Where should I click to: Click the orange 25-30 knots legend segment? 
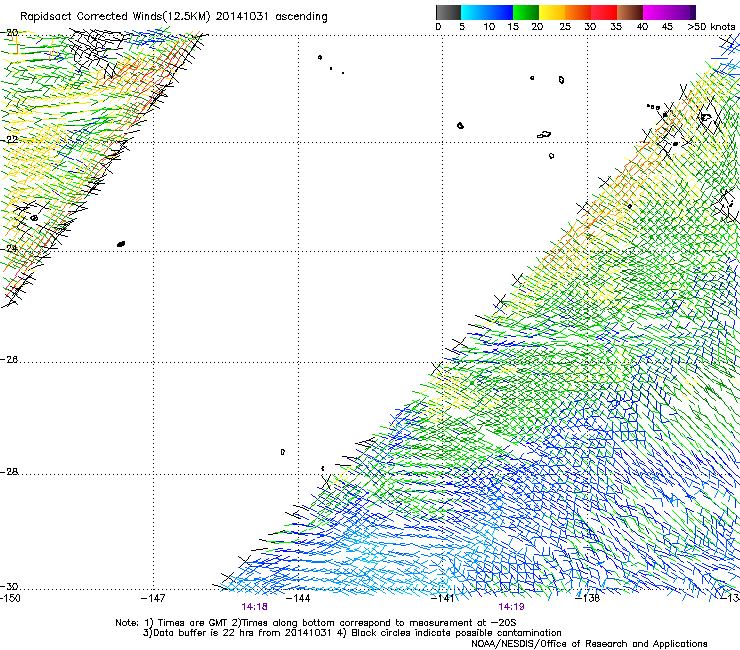[x=578, y=12]
